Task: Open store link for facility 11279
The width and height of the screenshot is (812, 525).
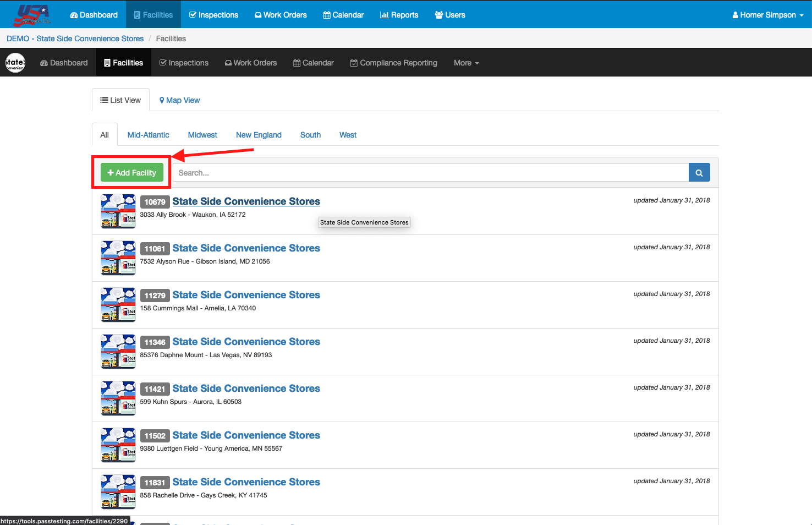Action: point(246,295)
